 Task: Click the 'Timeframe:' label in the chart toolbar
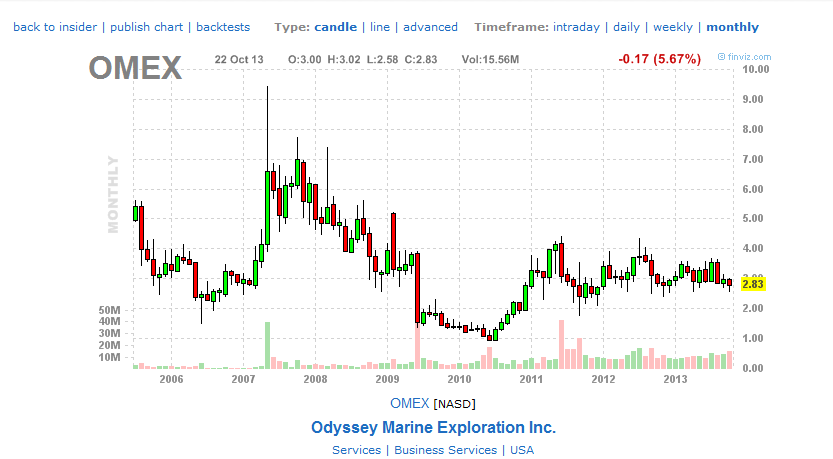(x=511, y=27)
